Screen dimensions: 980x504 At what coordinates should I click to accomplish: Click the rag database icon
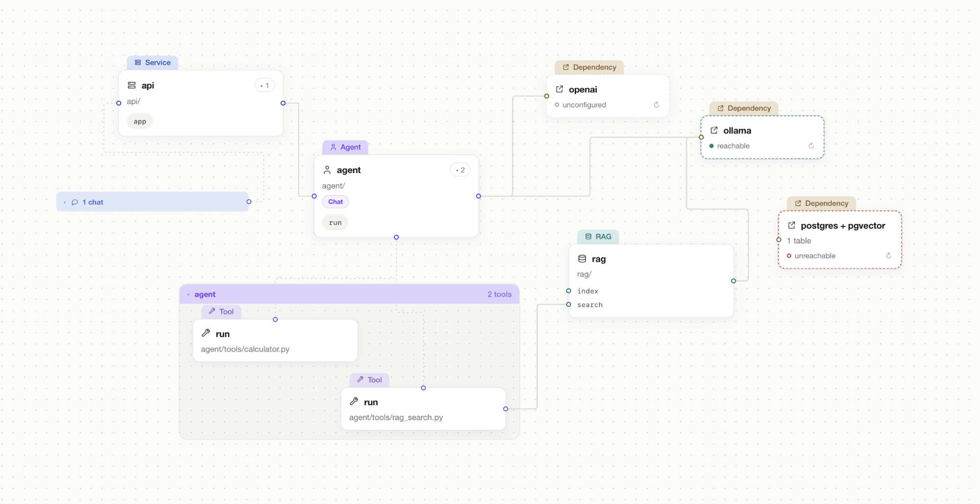pyautogui.click(x=582, y=259)
